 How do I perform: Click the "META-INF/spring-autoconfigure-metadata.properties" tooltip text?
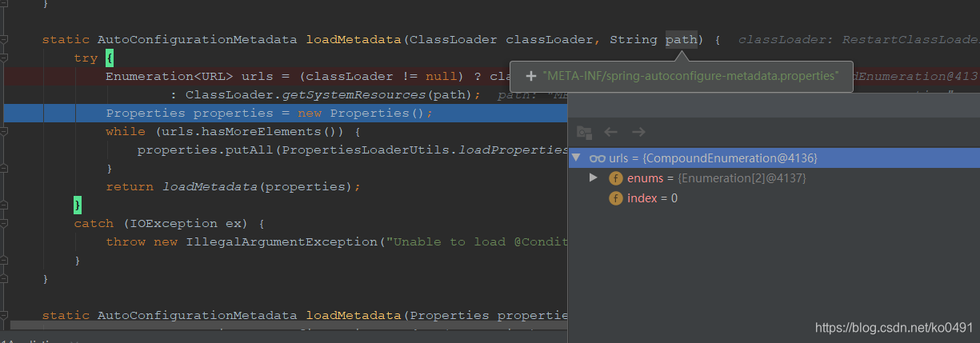690,76
